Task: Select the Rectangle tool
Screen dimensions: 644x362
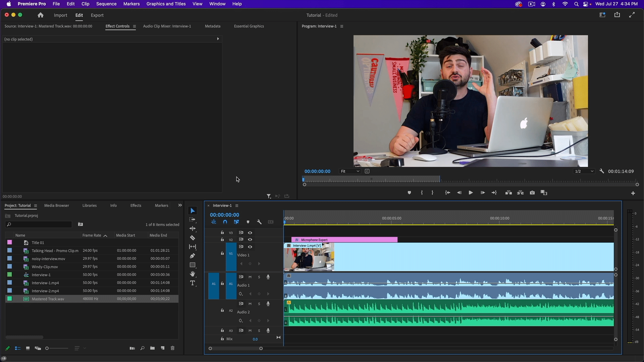Action: 193,265
